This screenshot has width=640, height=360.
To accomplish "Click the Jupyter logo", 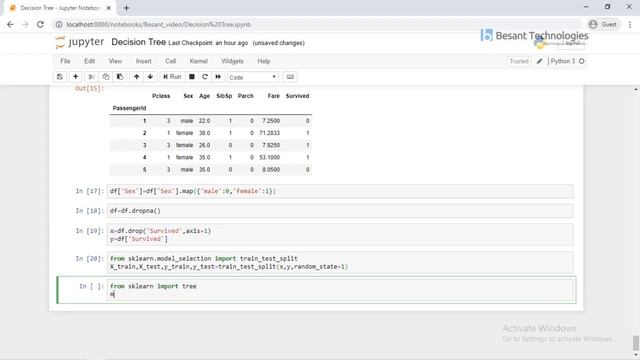I will (x=80, y=42).
